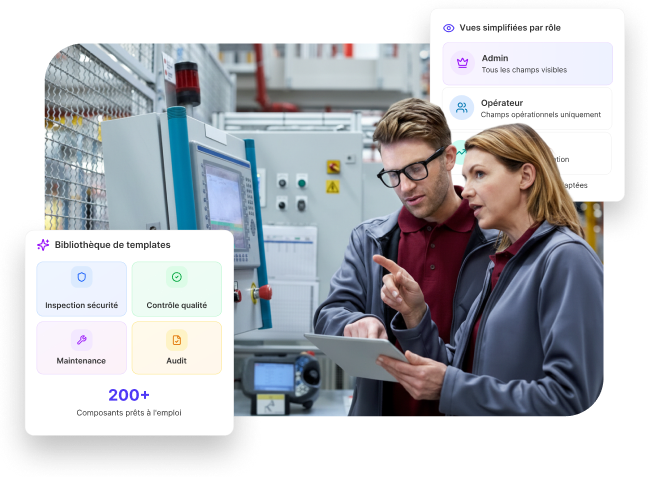This screenshot has height=477, width=648.
Task: Open the Audit template card
Action: (176, 348)
